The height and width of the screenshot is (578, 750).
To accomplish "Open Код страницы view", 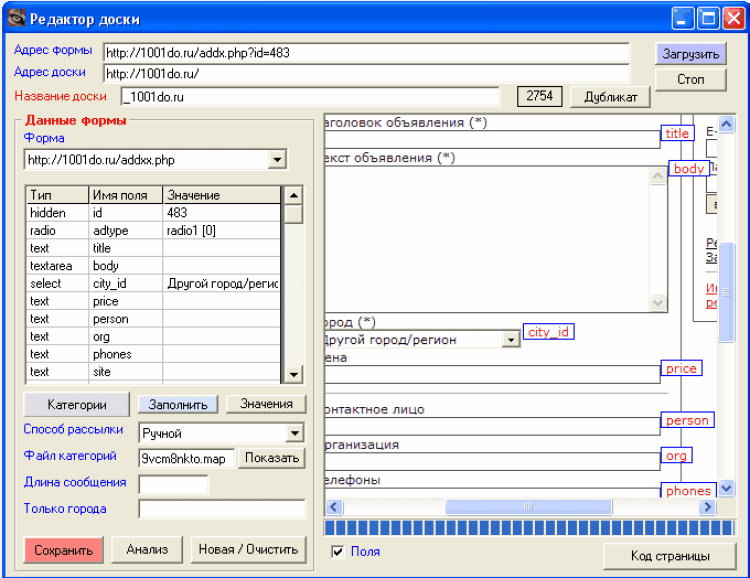I will [669, 555].
